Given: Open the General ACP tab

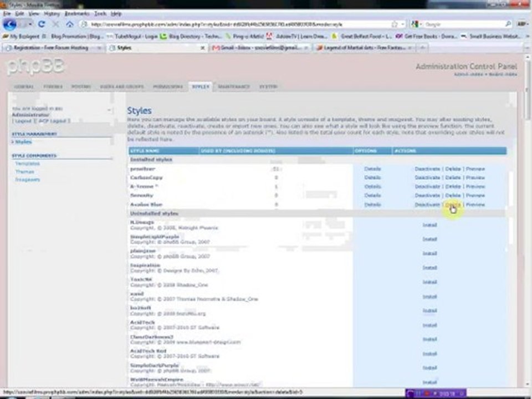Looking at the screenshot, I should [24, 87].
